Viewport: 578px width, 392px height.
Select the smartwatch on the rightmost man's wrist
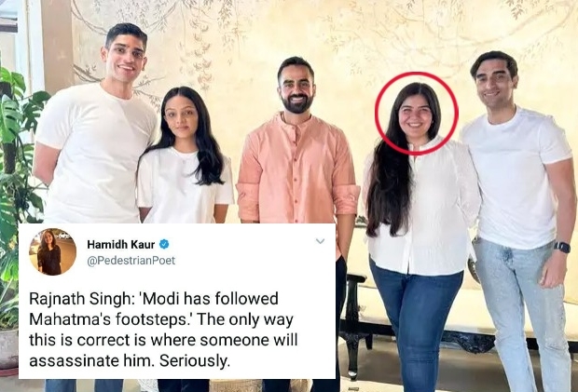point(560,247)
